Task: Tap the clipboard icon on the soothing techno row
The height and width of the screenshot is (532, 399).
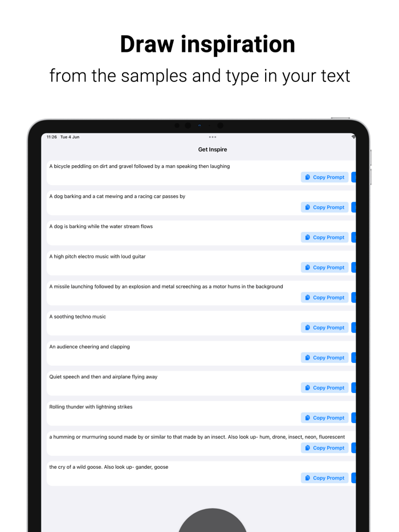Action: point(307,328)
